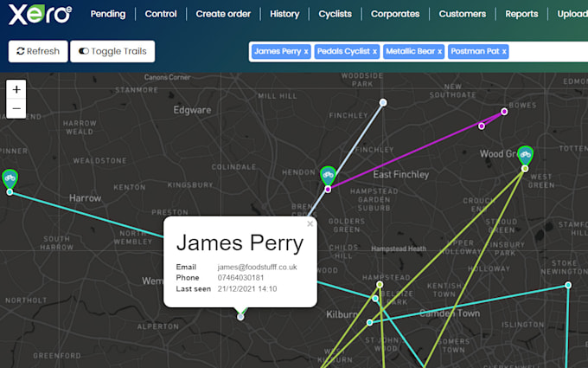588x368 pixels.
Task: Remove James Perry filter tag
Action: [306, 51]
